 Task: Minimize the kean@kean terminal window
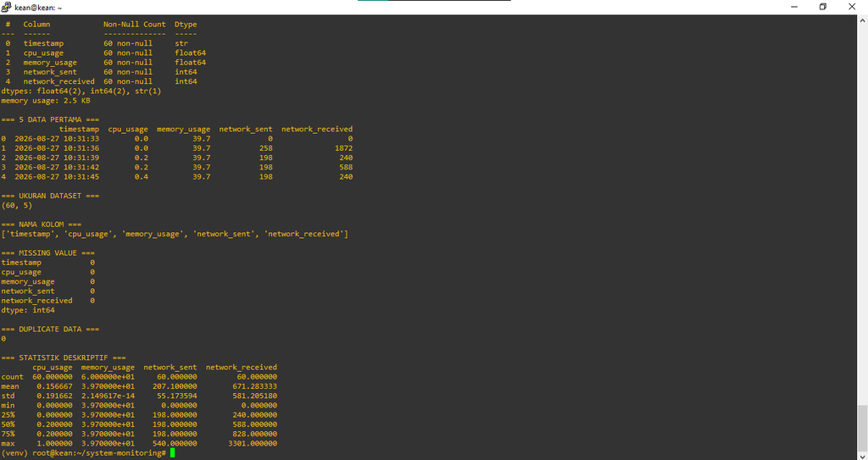(x=794, y=7)
